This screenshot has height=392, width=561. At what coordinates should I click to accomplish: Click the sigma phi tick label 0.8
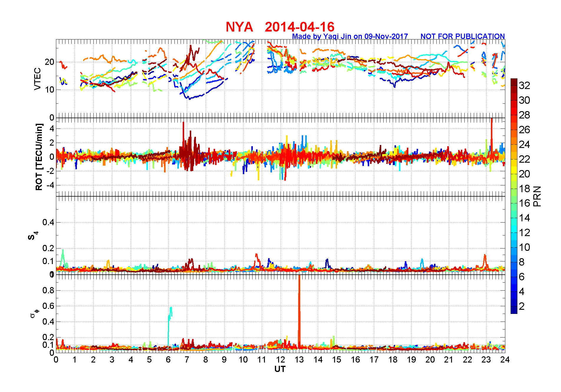click(x=49, y=290)
